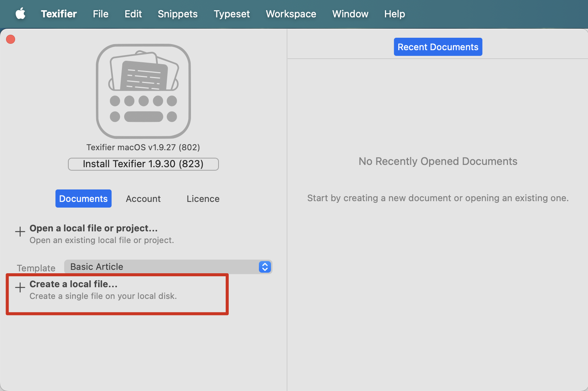Open a local file or project
This screenshot has height=391, width=588.
click(94, 228)
